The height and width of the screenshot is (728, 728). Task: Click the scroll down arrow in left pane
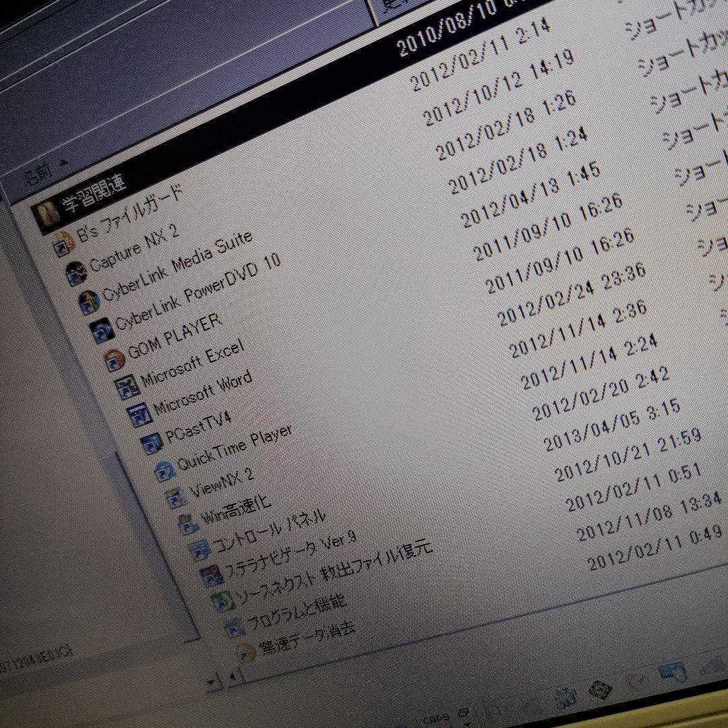(x=211, y=682)
